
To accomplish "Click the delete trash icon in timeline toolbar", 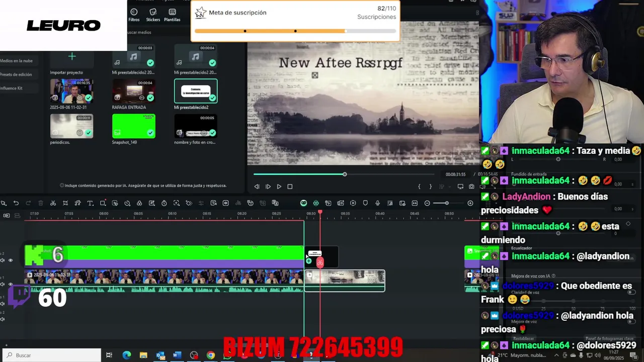I will [41, 203].
